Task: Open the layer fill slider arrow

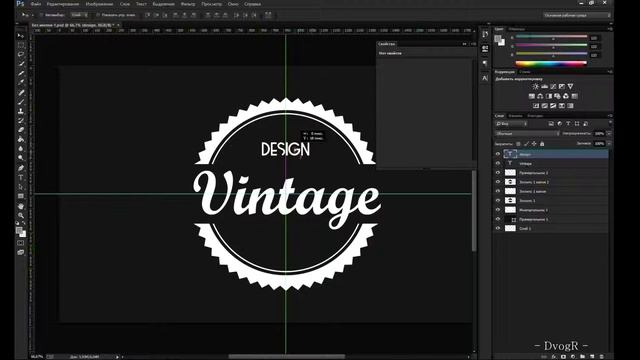Action: tap(609, 144)
